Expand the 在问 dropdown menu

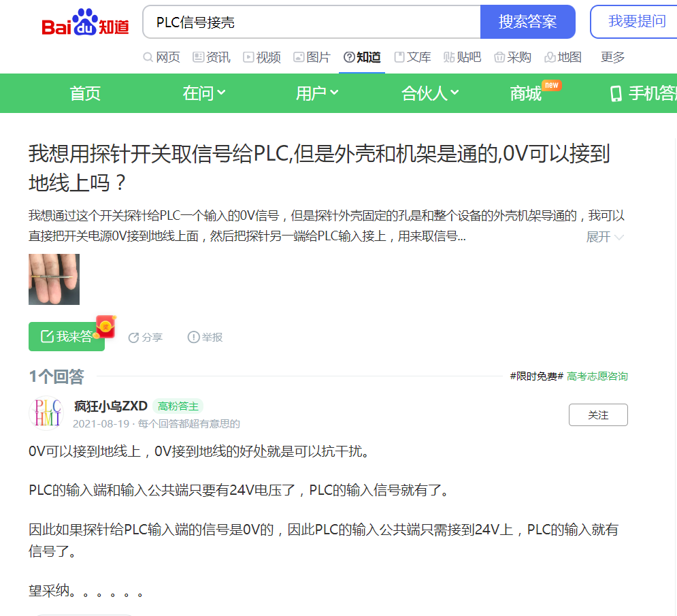click(204, 93)
